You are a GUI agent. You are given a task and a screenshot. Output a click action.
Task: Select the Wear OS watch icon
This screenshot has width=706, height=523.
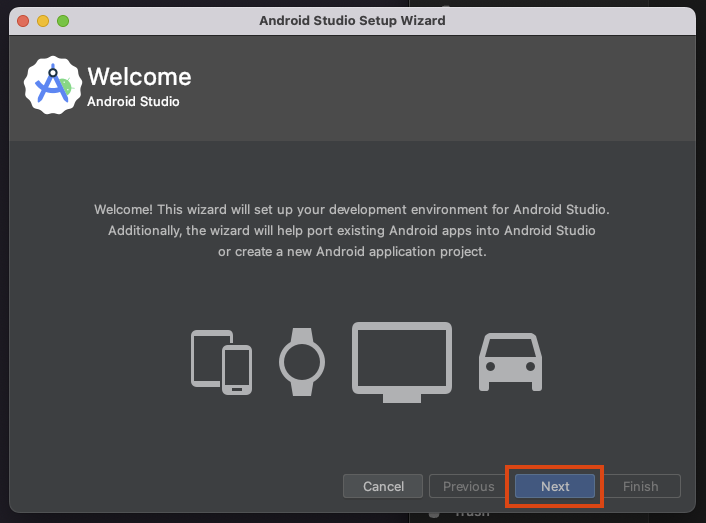coord(302,362)
